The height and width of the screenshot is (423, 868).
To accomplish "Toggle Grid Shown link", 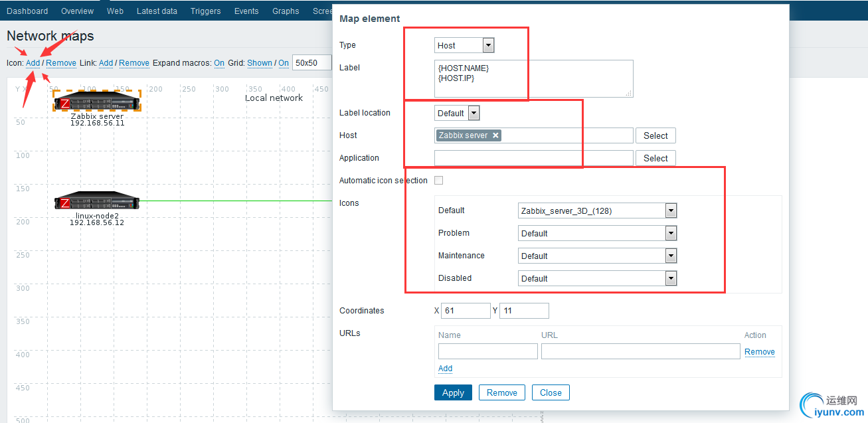I will point(260,63).
